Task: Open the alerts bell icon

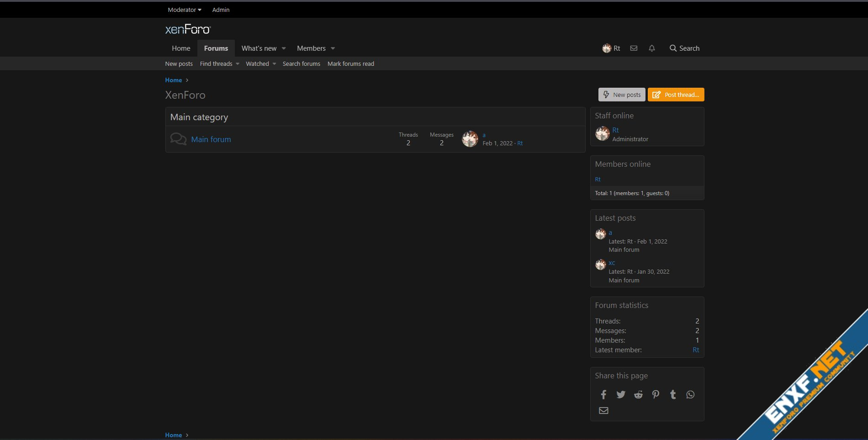Action: coord(652,48)
